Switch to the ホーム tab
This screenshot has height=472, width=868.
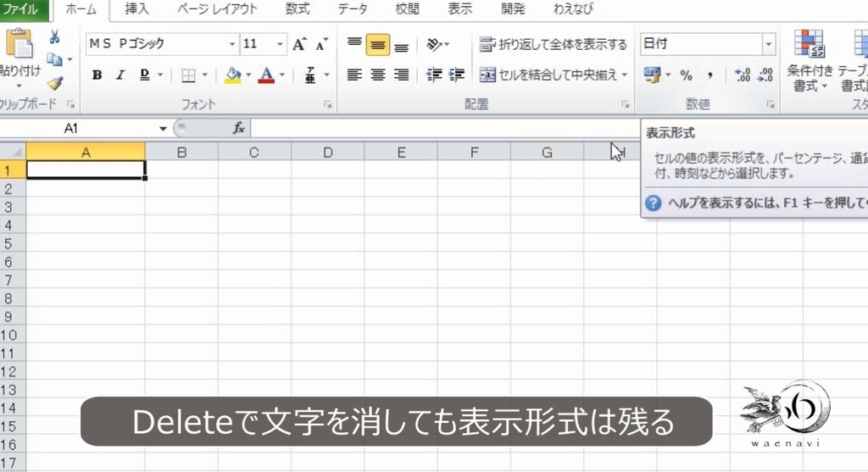pos(81,9)
